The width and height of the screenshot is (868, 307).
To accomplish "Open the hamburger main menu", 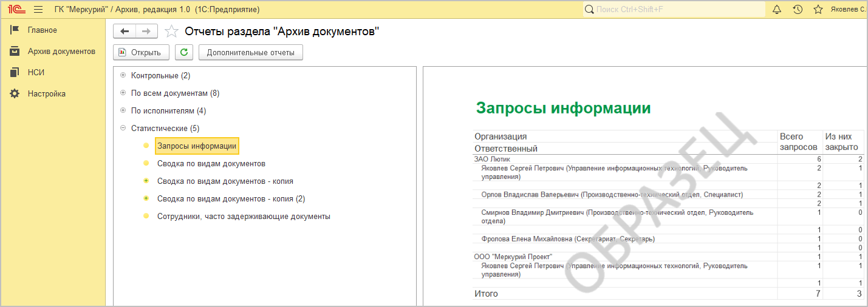I will pyautogui.click(x=38, y=10).
